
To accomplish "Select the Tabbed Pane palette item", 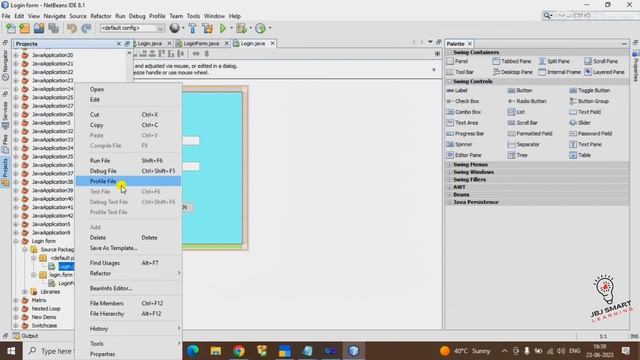I will tap(512, 61).
